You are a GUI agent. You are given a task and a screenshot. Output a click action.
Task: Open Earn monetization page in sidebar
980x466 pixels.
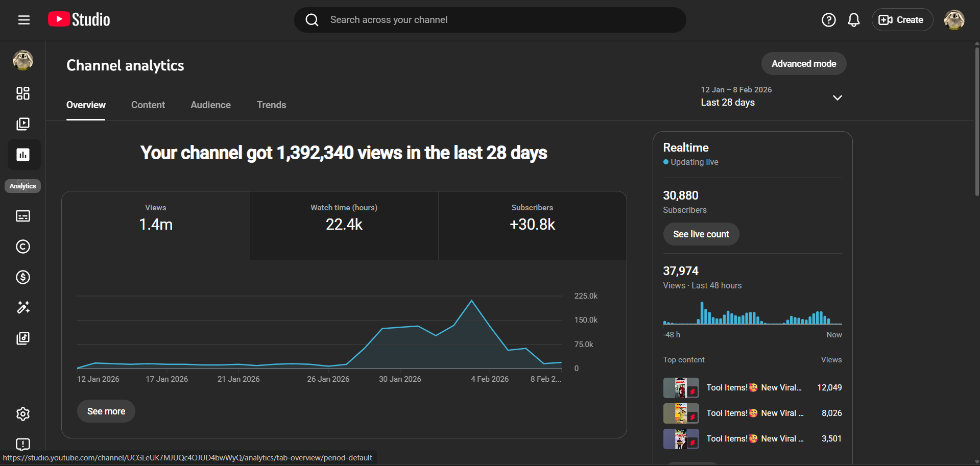tap(23, 277)
